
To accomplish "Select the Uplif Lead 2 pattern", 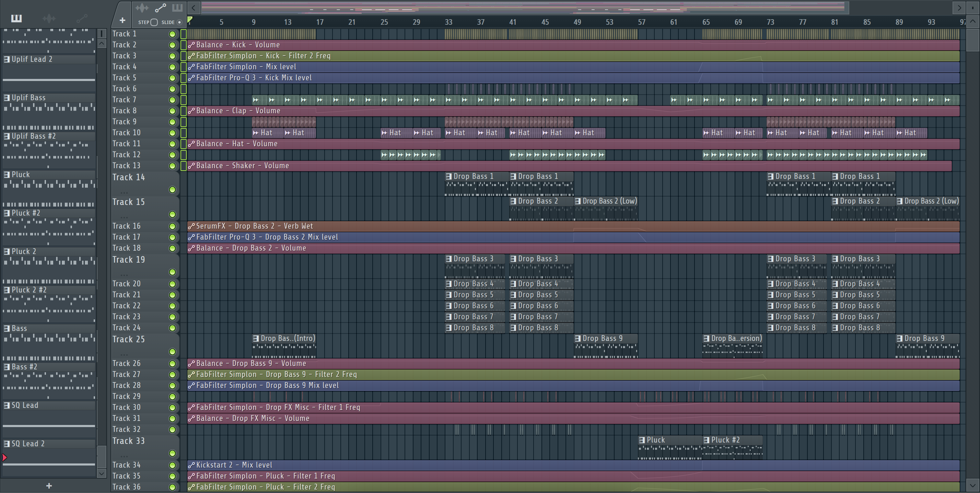I will point(32,59).
